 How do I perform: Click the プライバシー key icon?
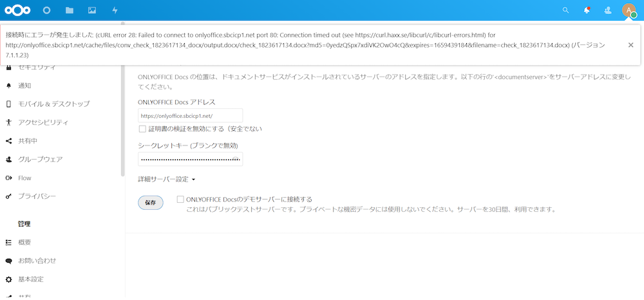pos(8,196)
